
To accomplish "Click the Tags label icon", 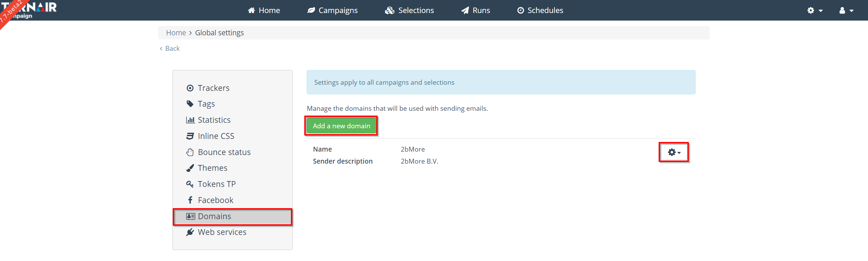I will click(x=190, y=104).
